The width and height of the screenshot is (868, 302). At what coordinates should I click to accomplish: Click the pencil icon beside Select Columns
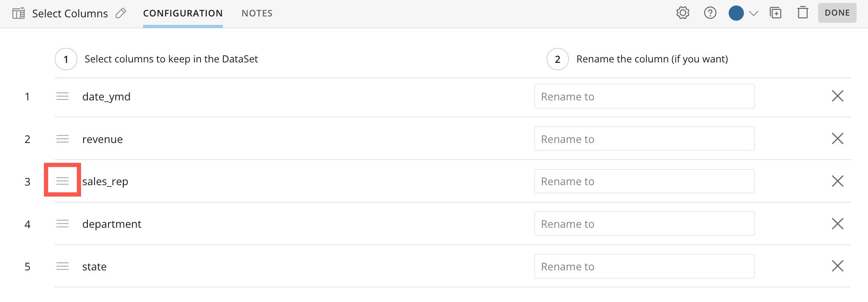[x=121, y=13]
